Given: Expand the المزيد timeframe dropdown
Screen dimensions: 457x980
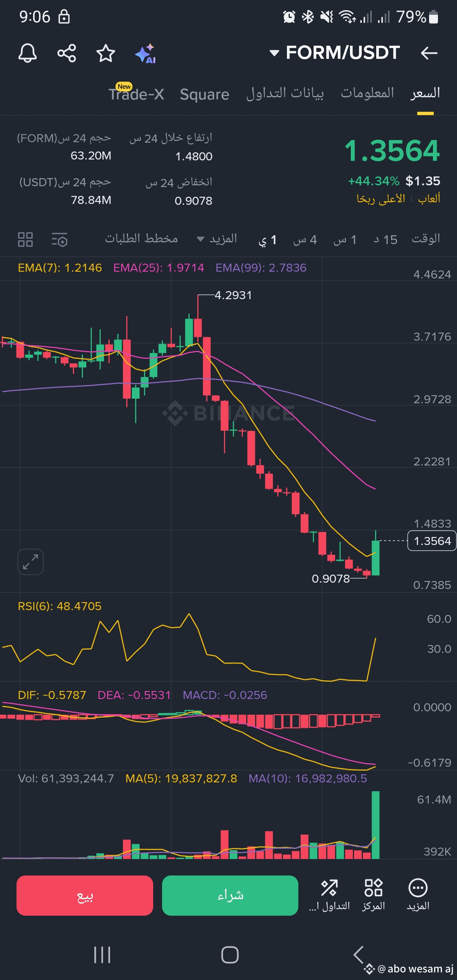Looking at the screenshot, I should 217,239.
